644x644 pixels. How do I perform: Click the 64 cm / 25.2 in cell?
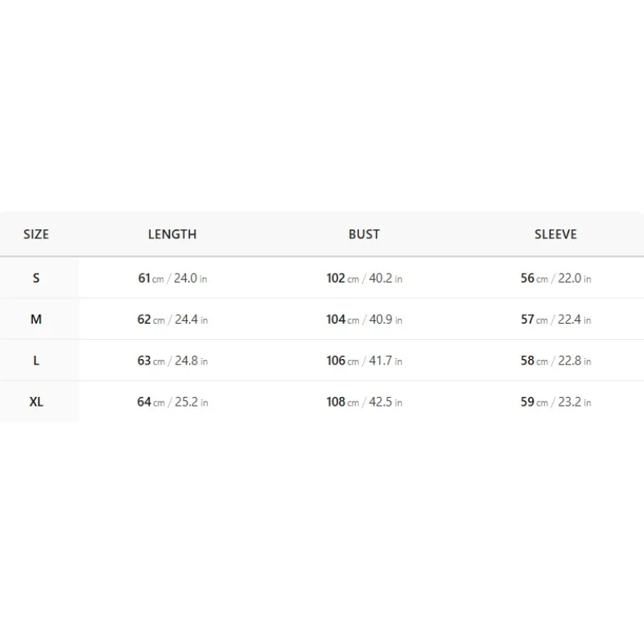click(172, 402)
